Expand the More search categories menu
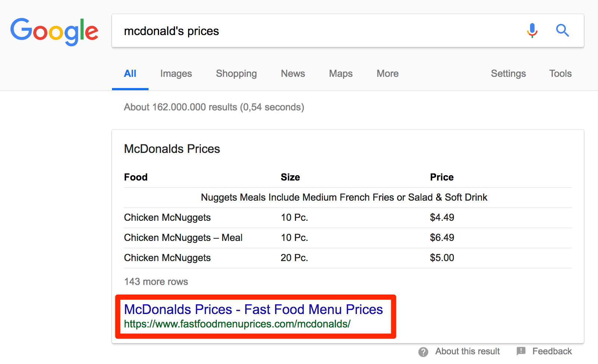Image resolution: width=598 pixels, height=364 pixels. point(387,74)
